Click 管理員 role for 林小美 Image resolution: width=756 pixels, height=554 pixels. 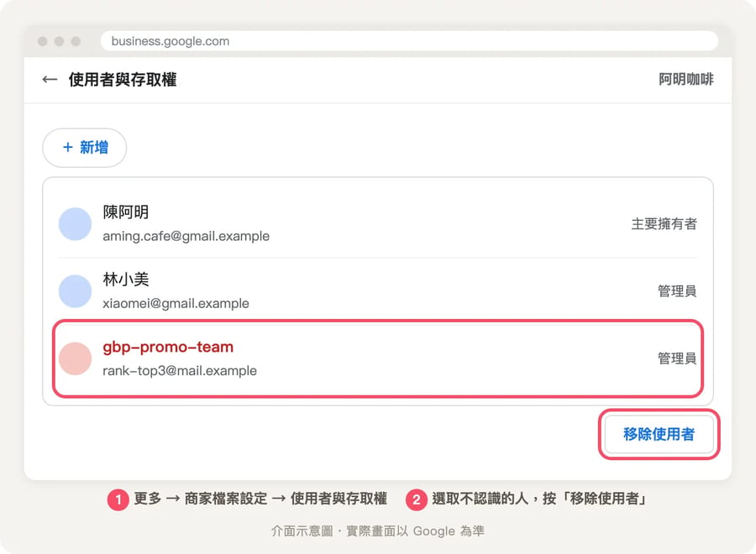click(677, 291)
